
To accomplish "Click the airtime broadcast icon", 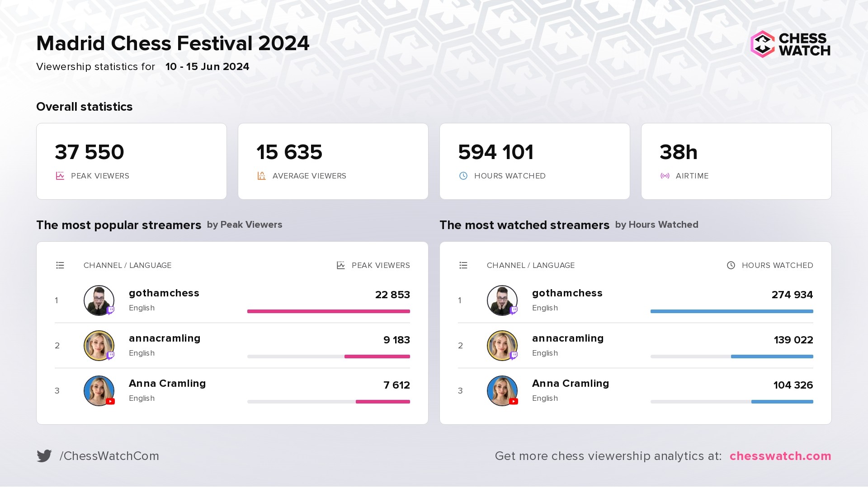I will [665, 176].
